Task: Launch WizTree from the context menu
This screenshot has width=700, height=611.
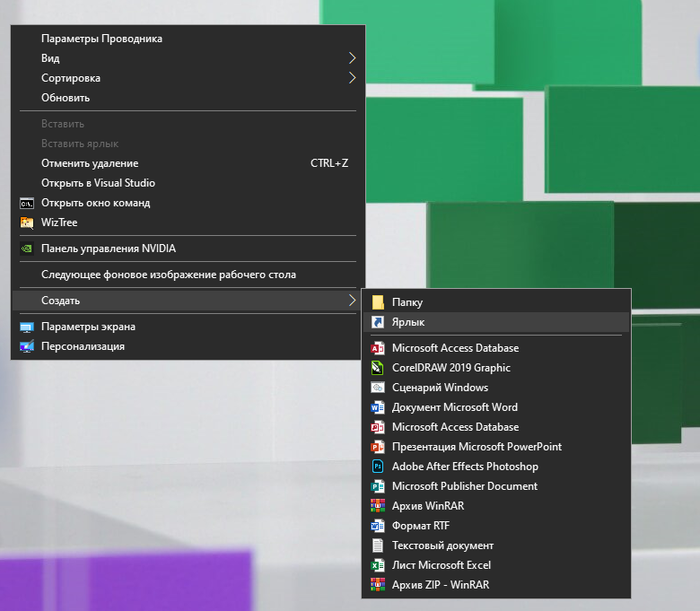Action: (x=188, y=222)
